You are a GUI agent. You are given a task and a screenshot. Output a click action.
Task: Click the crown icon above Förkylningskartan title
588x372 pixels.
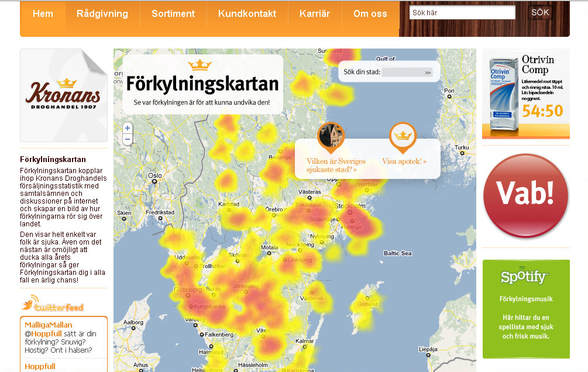200,65
